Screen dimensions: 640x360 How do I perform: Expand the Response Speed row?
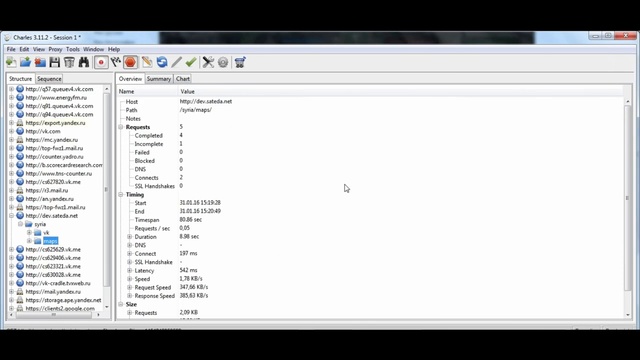(x=130, y=296)
